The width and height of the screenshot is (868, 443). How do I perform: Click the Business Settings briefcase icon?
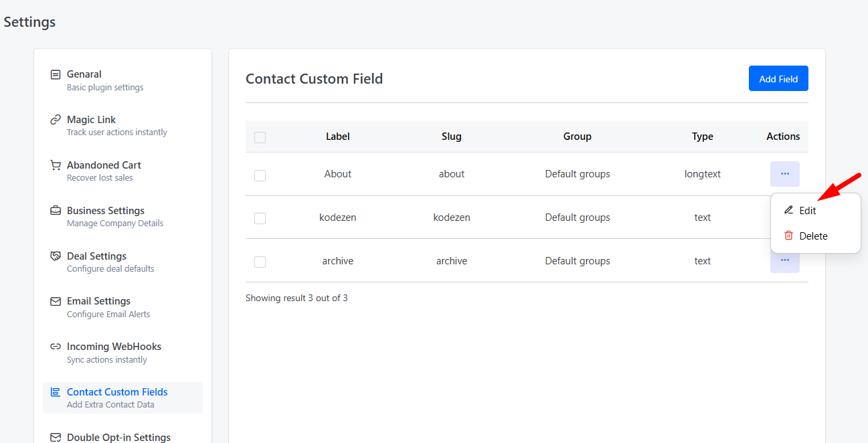coord(56,211)
